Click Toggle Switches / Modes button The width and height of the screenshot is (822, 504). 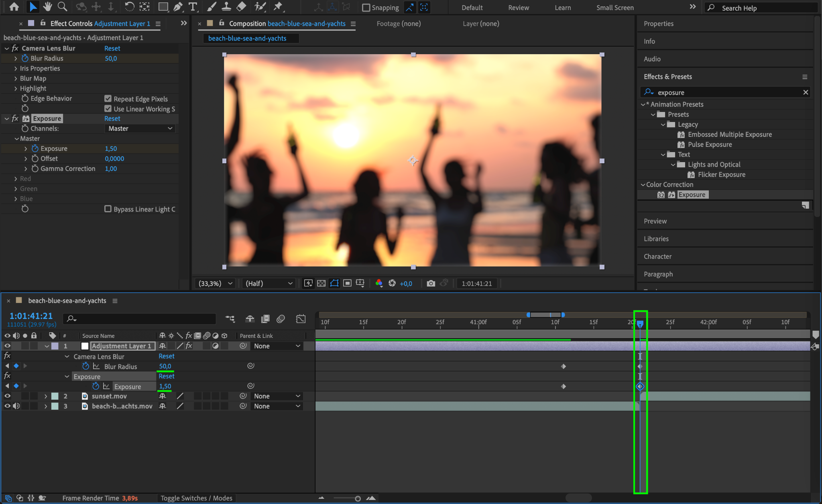196,498
